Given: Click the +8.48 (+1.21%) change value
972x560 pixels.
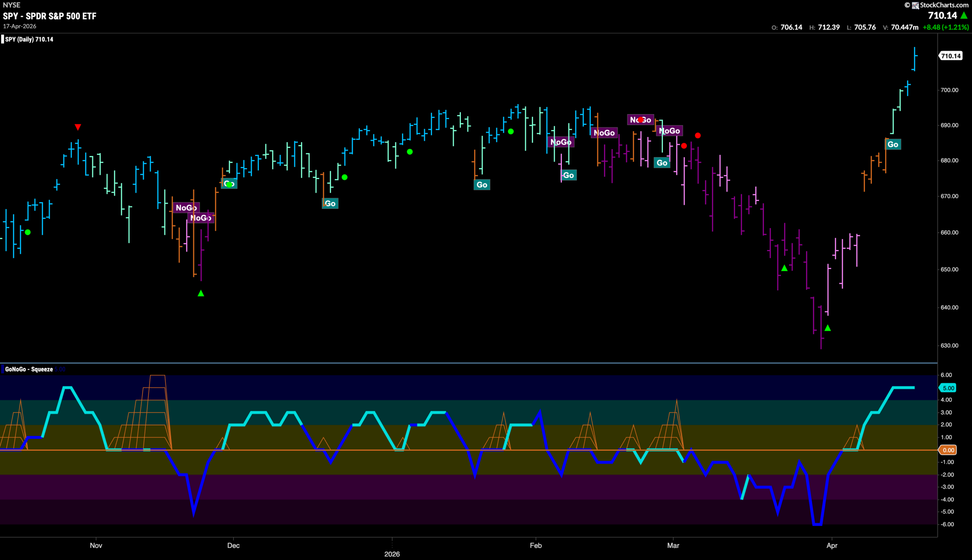Looking at the screenshot, I should tap(945, 27).
